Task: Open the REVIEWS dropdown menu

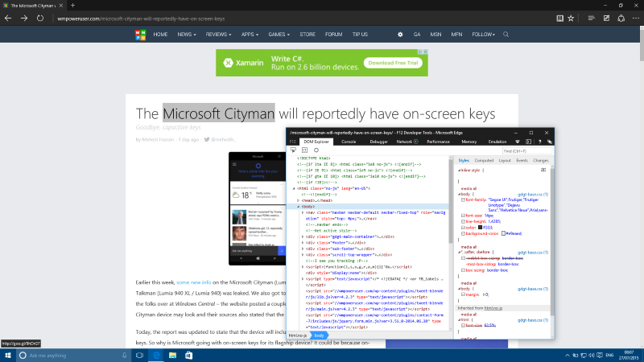Action: [218, 35]
